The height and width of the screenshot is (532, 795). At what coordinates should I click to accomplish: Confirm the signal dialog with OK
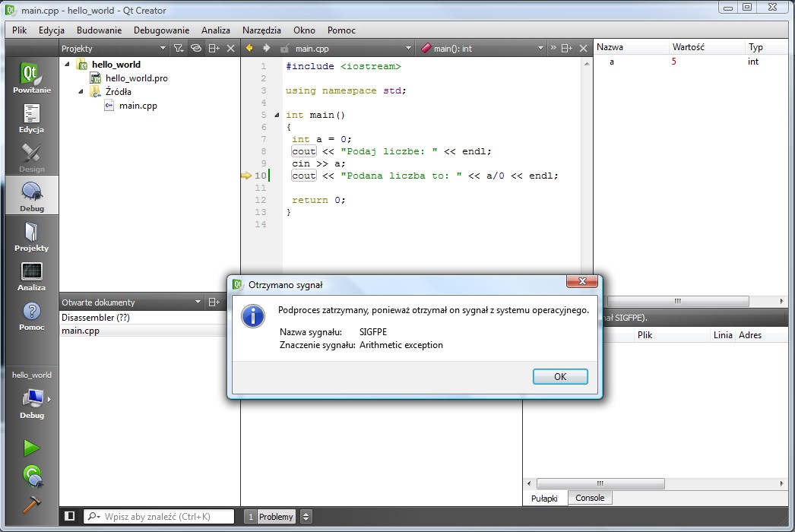click(x=560, y=376)
